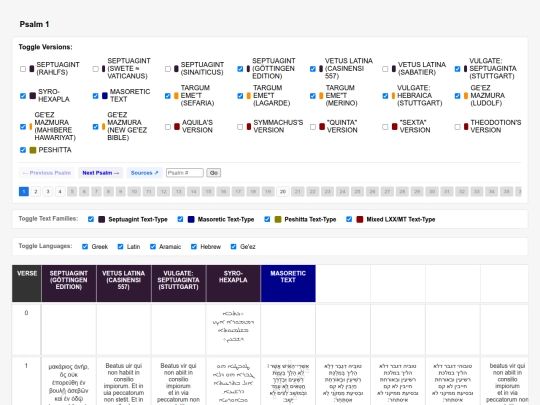Open the Sources link

(145, 173)
